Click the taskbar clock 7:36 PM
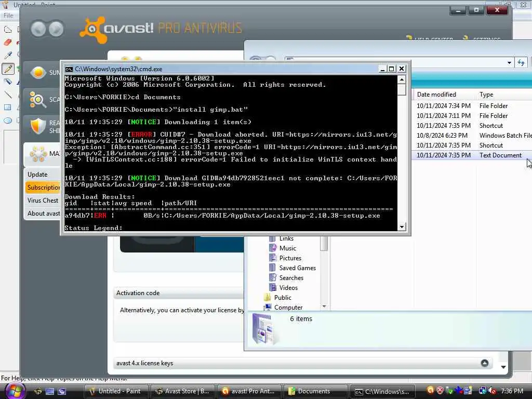 pyautogui.click(x=512, y=391)
